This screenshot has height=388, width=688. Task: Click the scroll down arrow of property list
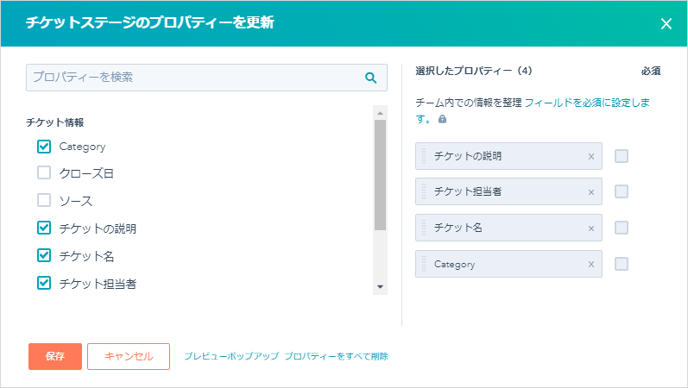point(380,287)
